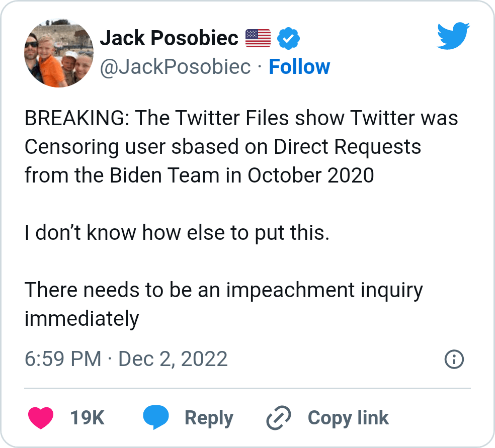
Task: Open the 6:59 PM timestamp link
Action: (x=63, y=359)
